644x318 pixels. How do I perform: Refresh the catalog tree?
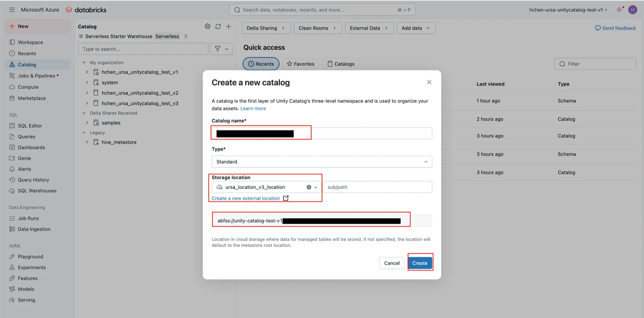(x=218, y=26)
